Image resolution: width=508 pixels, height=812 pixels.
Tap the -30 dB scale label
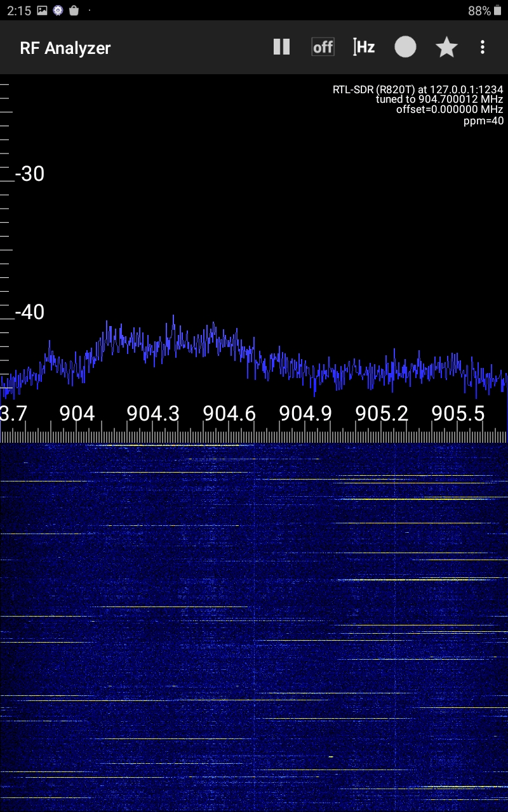pyautogui.click(x=30, y=174)
